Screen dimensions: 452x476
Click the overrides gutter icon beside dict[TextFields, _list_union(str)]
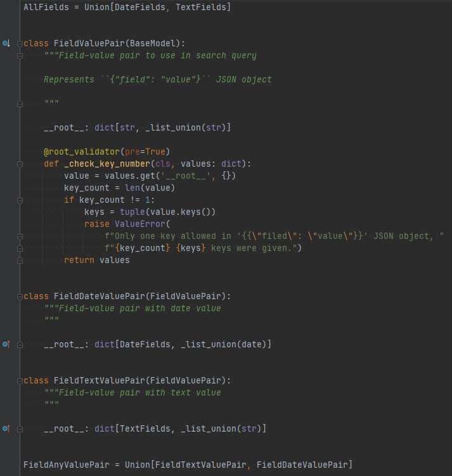pyautogui.click(x=6, y=428)
